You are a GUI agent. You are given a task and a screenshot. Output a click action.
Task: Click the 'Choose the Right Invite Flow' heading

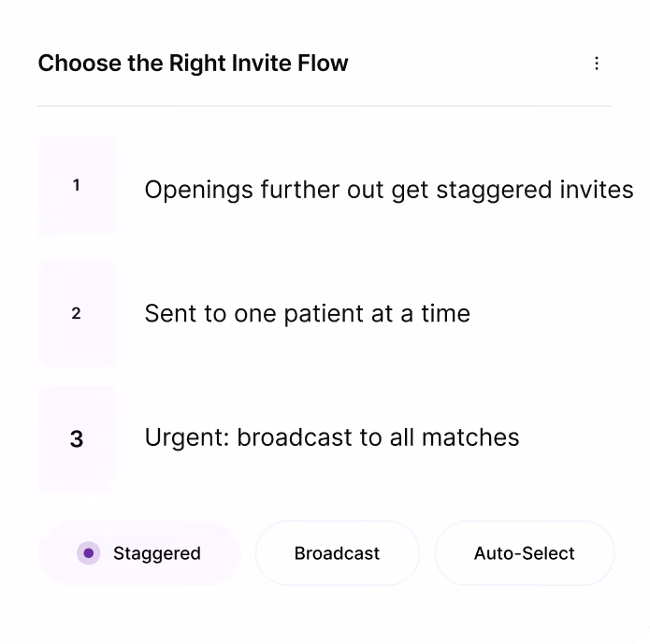(x=194, y=64)
